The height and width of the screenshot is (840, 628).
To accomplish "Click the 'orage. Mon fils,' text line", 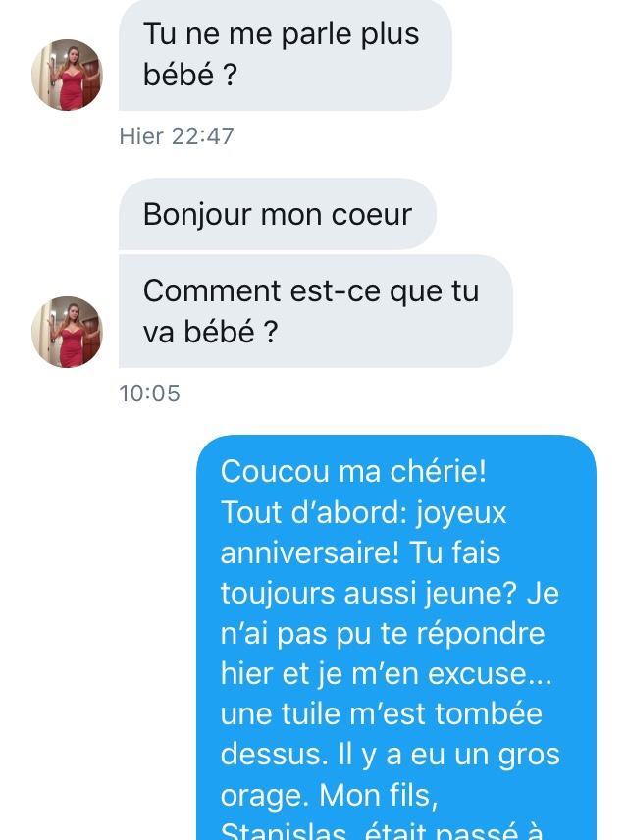I will coord(329,795).
